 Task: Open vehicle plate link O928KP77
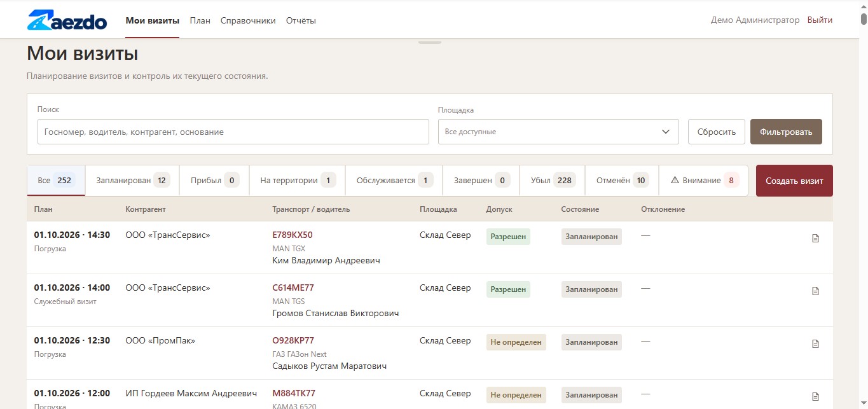pos(293,340)
